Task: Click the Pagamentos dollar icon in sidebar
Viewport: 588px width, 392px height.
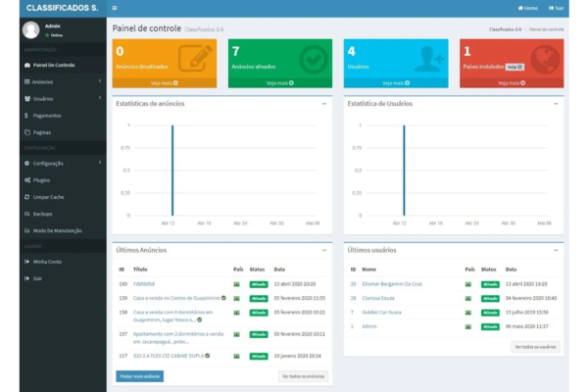Action: tap(26, 116)
